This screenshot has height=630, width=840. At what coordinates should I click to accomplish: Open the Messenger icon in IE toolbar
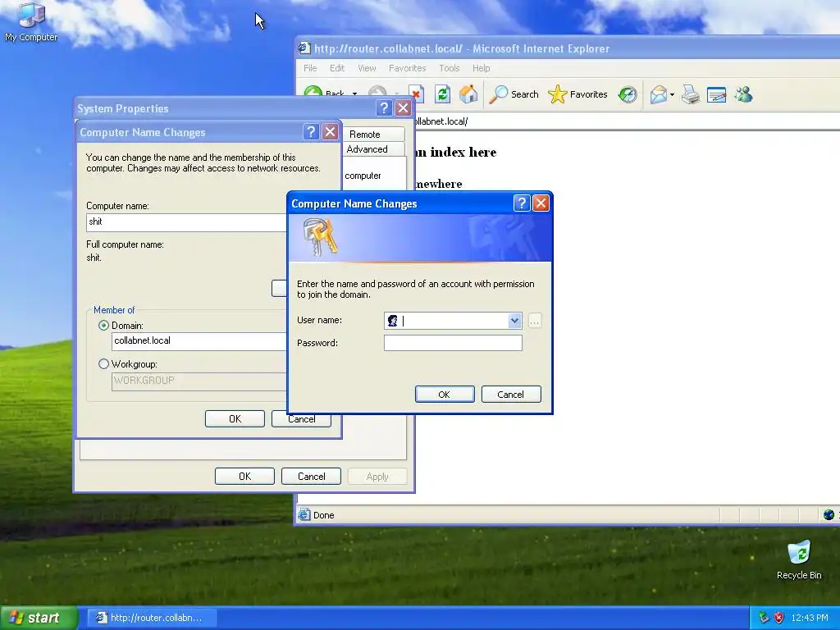[x=743, y=95]
